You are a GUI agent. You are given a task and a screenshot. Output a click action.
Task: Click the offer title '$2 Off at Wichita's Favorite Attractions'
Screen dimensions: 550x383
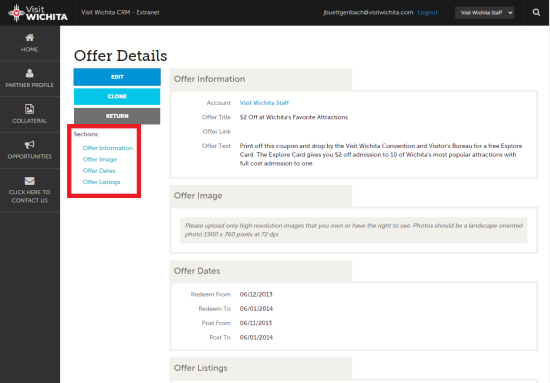tap(294, 117)
